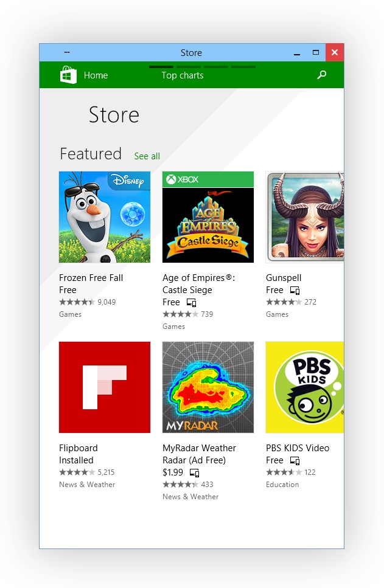This screenshot has height=588, width=384.
Task: Click the device icon beside Gunspell Free
Action: (x=295, y=291)
